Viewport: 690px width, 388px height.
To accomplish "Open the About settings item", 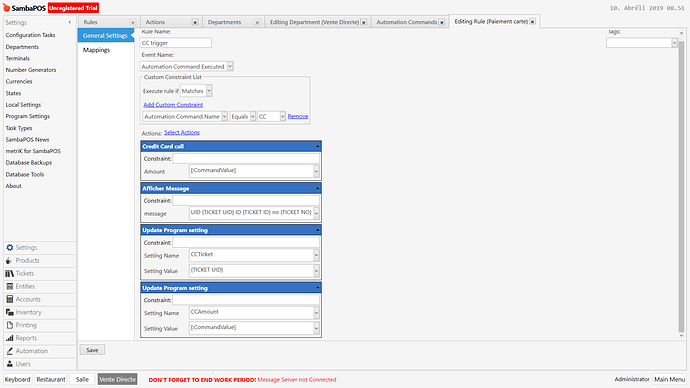I will [14, 186].
